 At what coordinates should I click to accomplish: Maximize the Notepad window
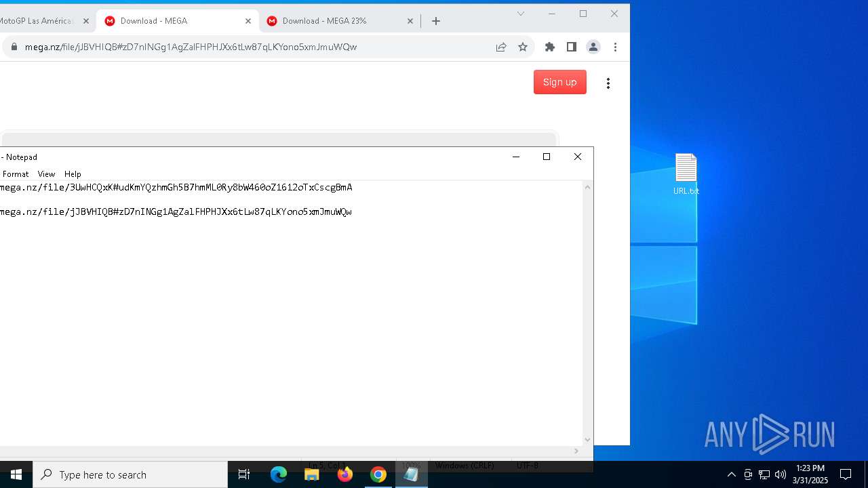[547, 157]
